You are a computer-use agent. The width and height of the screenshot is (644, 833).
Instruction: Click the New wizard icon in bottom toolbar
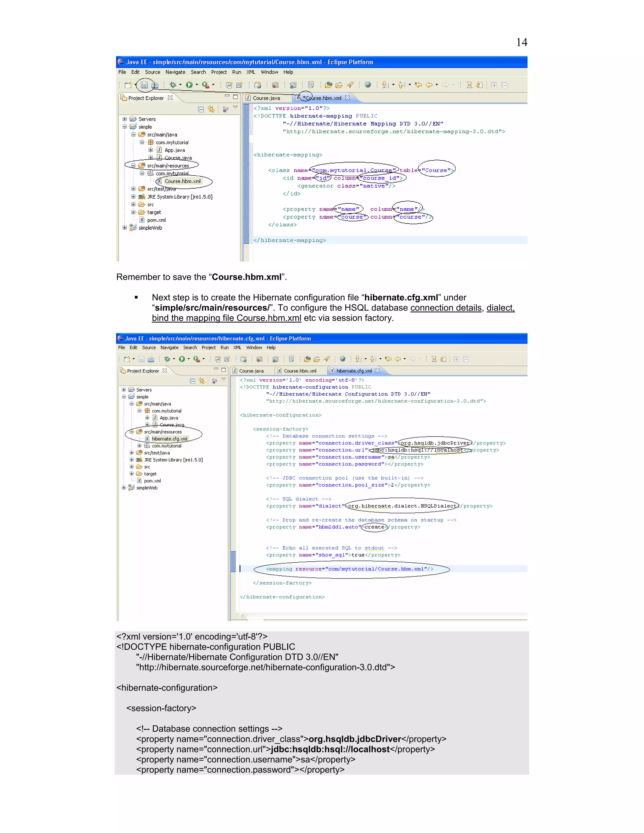127,359
